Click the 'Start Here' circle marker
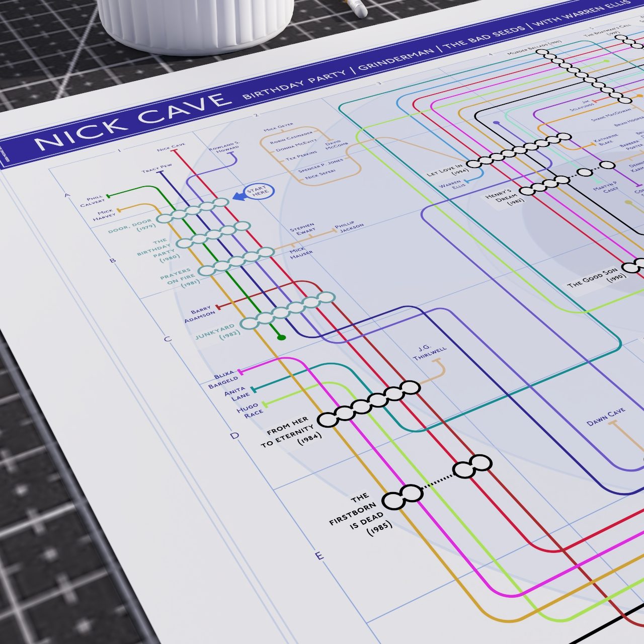644x644 pixels. tap(260, 192)
